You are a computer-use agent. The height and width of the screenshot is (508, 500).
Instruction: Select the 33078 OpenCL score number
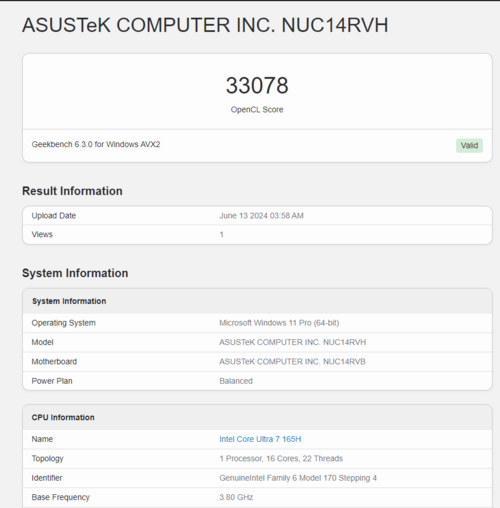coord(257,85)
